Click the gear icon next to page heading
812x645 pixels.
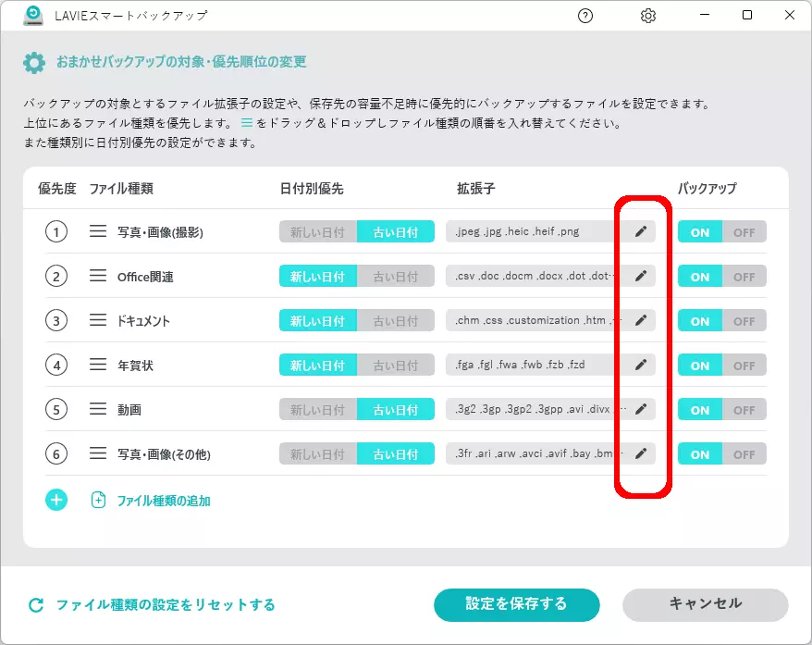pyautogui.click(x=34, y=63)
